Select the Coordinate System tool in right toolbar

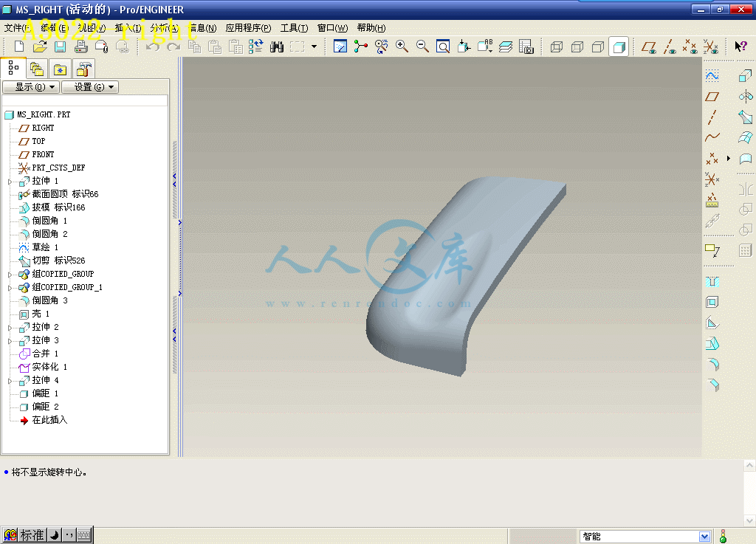click(x=712, y=179)
